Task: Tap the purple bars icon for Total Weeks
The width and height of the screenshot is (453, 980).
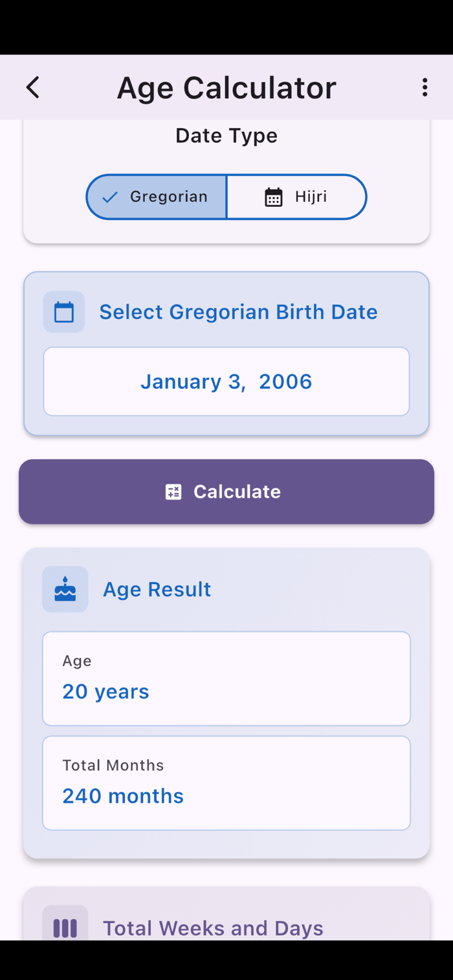Action: point(65,928)
